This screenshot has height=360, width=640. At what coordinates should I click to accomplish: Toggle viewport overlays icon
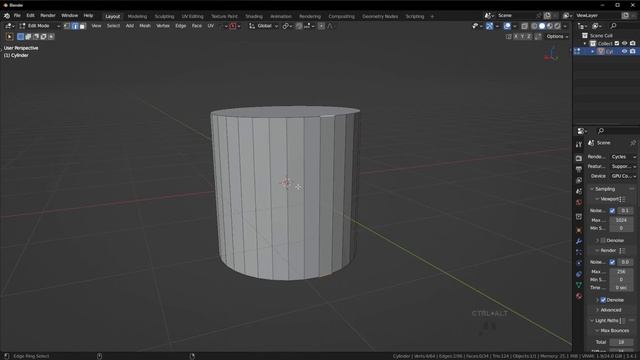507,26
